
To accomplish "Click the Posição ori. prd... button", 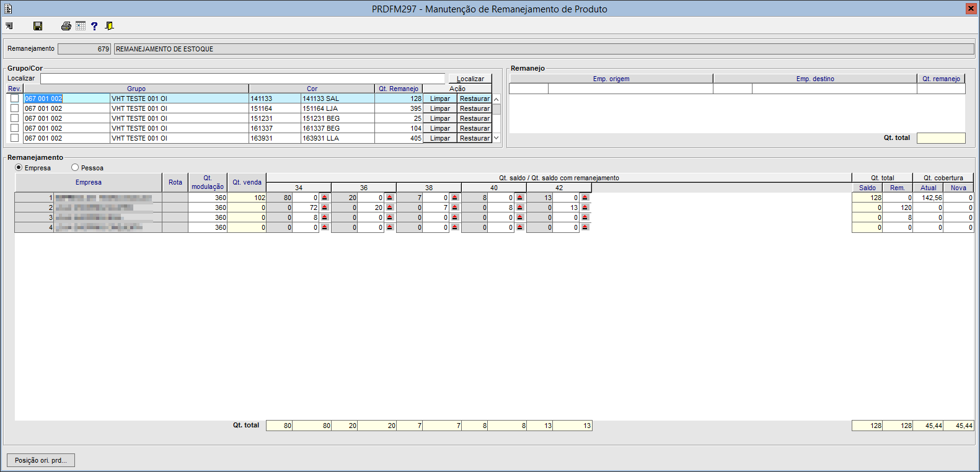I will (x=41, y=460).
